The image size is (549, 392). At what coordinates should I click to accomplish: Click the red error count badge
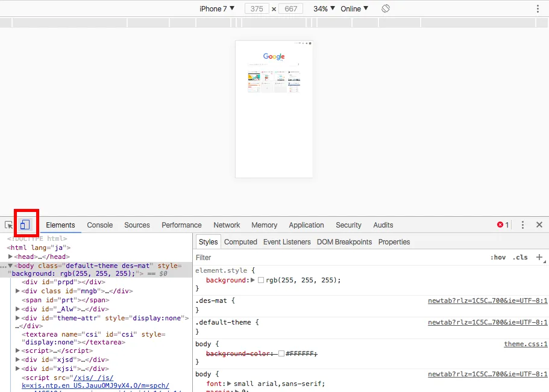click(x=501, y=223)
